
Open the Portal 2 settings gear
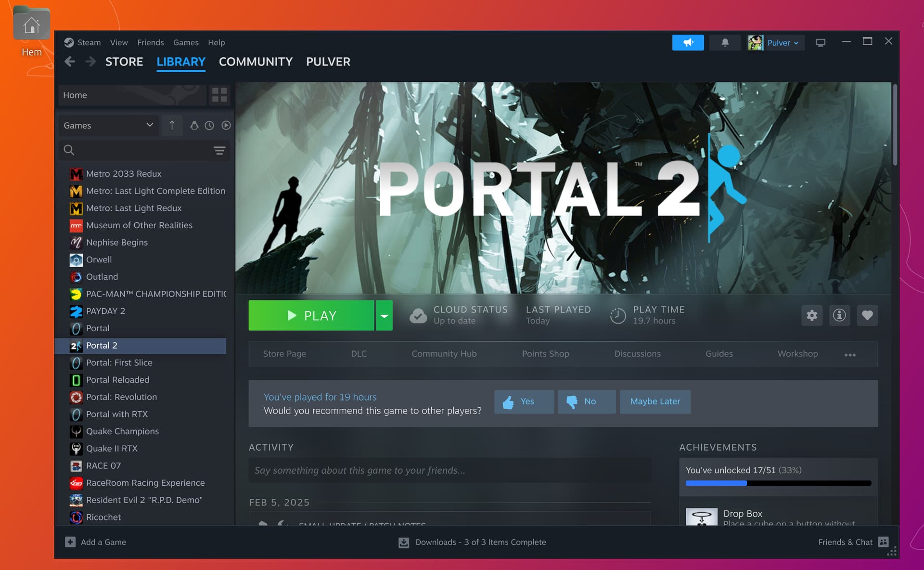click(x=812, y=315)
